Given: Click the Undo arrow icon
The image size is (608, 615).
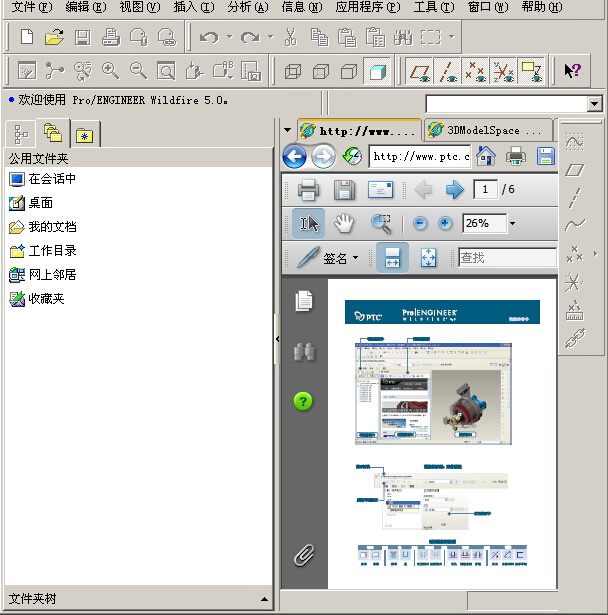Looking at the screenshot, I should pos(209,38).
